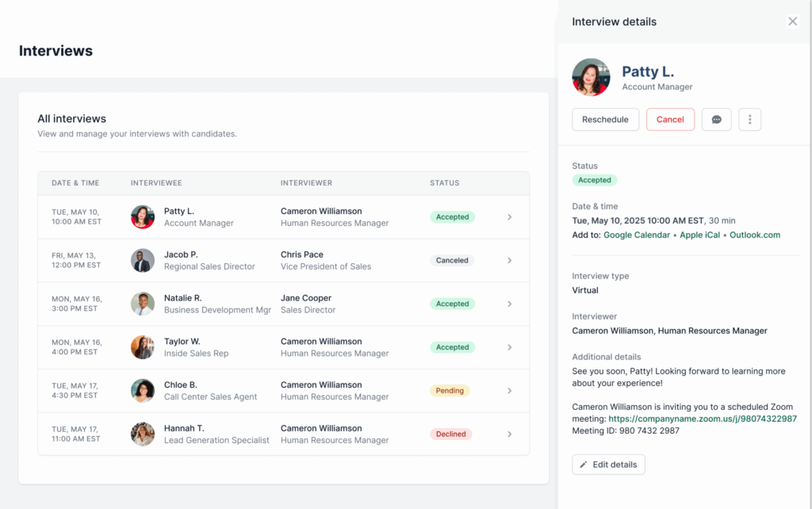Image resolution: width=812 pixels, height=509 pixels.
Task: Click the Cancel interview button
Action: (670, 119)
